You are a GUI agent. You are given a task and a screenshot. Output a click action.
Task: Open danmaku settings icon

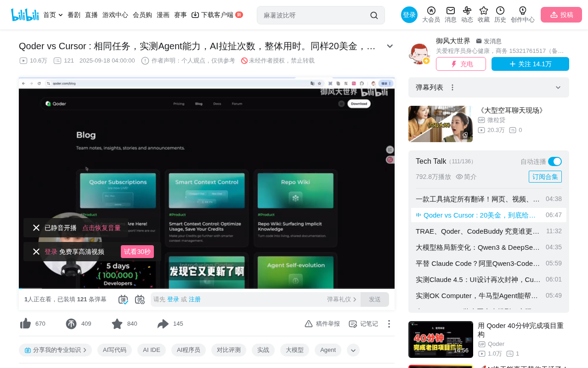[140, 299]
